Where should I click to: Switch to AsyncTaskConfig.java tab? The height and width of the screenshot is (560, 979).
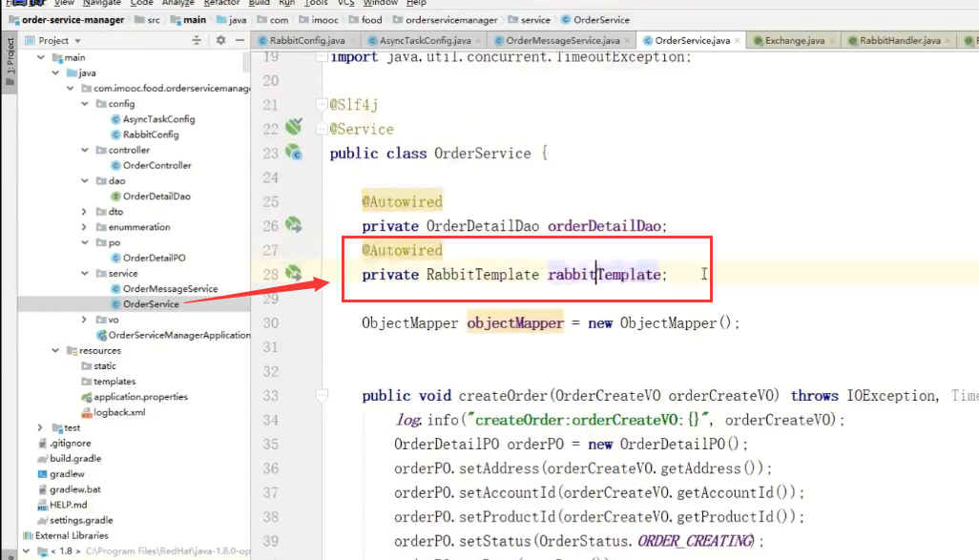(425, 41)
